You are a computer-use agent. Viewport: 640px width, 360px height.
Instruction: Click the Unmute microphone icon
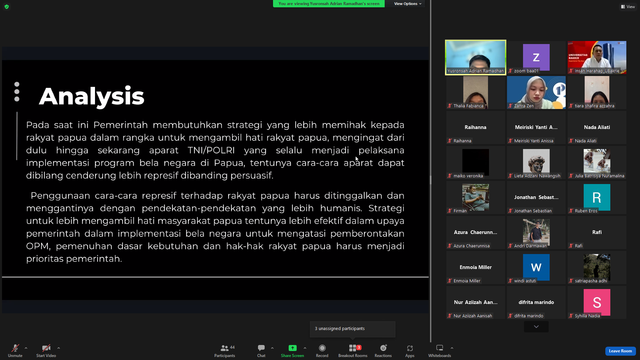tap(15, 348)
